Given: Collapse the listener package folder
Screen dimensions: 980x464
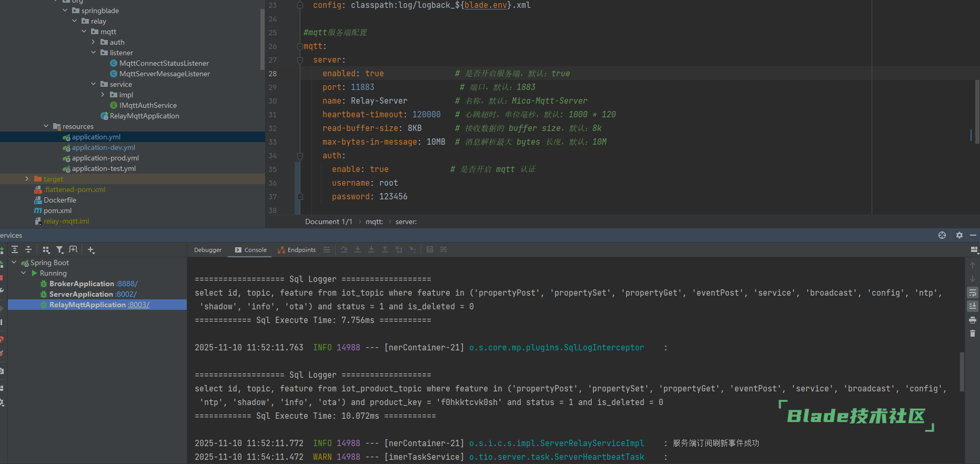Looking at the screenshot, I should pos(94,53).
